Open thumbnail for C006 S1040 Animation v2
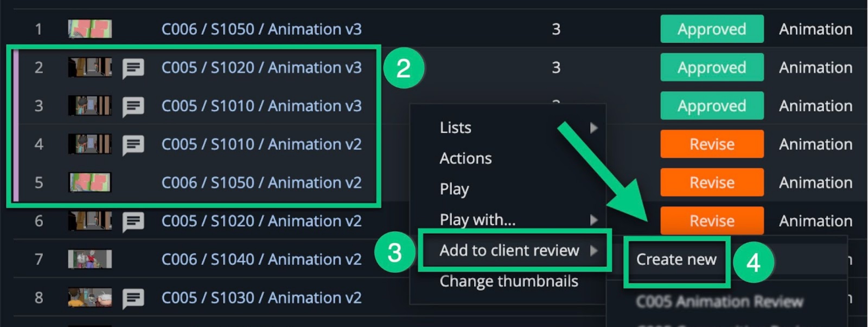This screenshot has height=327, width=868. pos(90,259)
